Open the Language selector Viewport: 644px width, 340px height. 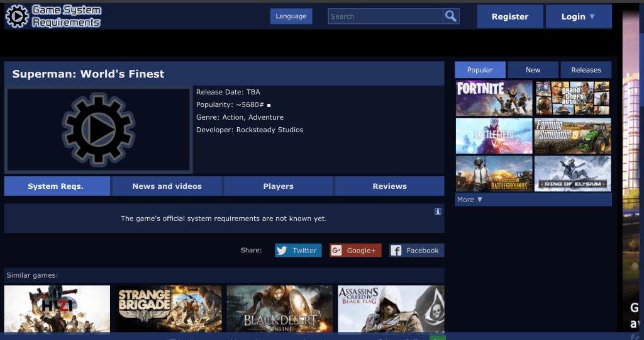(291, 16)
